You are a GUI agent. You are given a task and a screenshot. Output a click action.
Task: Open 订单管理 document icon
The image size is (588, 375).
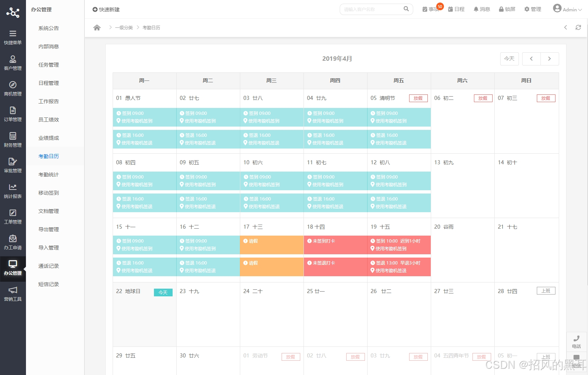13,110
